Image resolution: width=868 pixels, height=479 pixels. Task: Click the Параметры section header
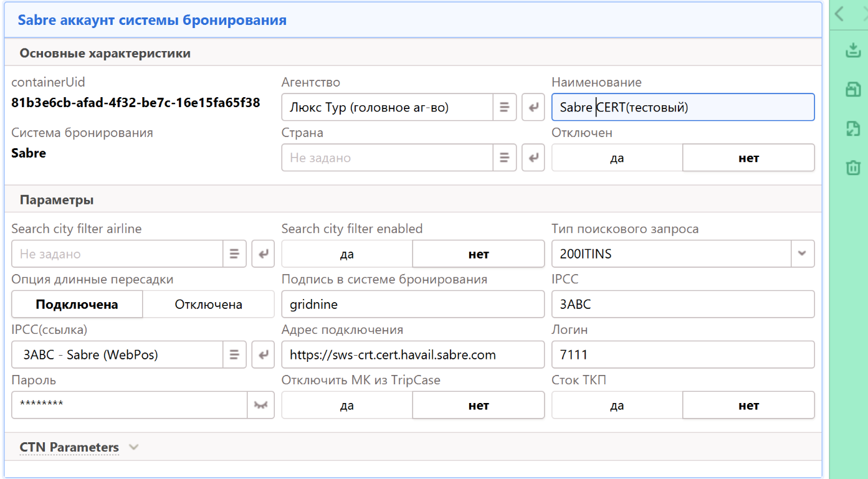57,200
